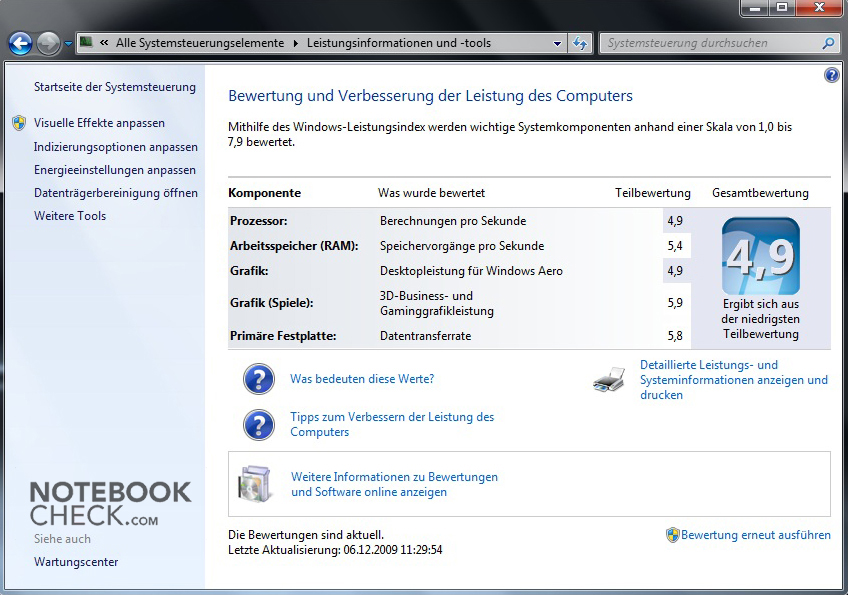The width and height of the screenshot is (848, 595).
Task: Select Alle Systemsteuerungselemente breadcrumb
Action: tap(200, 43)
